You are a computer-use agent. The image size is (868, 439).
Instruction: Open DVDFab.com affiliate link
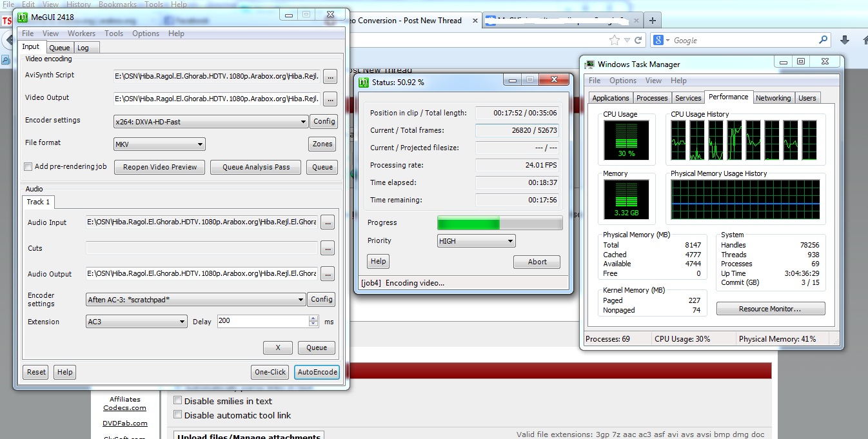click(x=124, y=423)
